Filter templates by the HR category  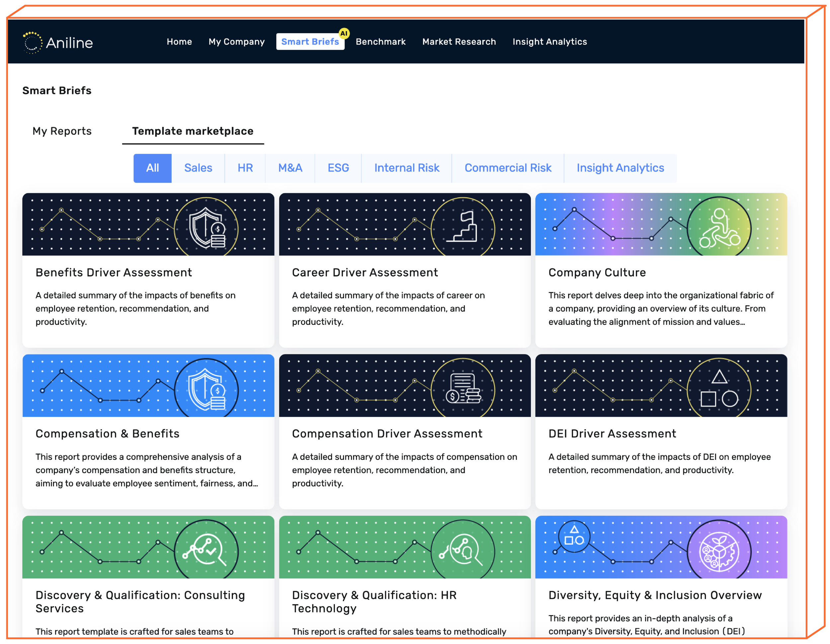point(245,168)
